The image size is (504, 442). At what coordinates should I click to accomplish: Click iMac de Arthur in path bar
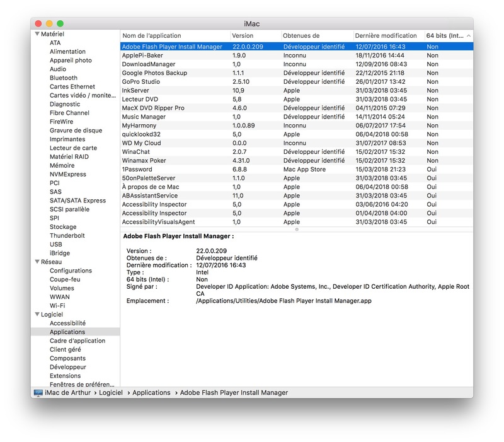[x=68, y=393]
